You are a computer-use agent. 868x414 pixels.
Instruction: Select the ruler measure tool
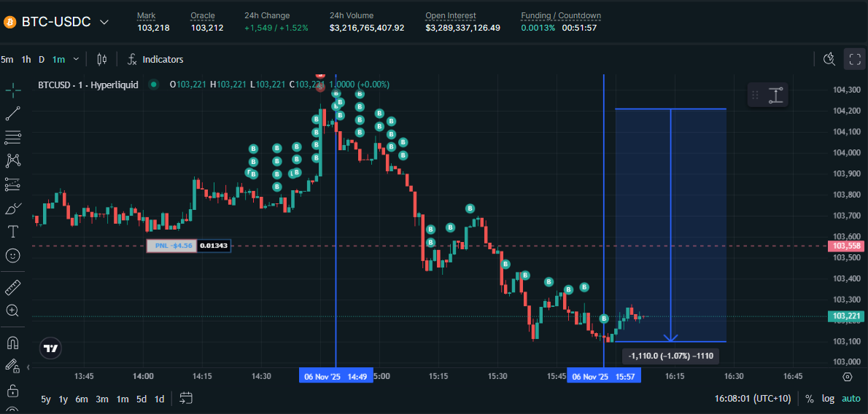pos(12,287)
